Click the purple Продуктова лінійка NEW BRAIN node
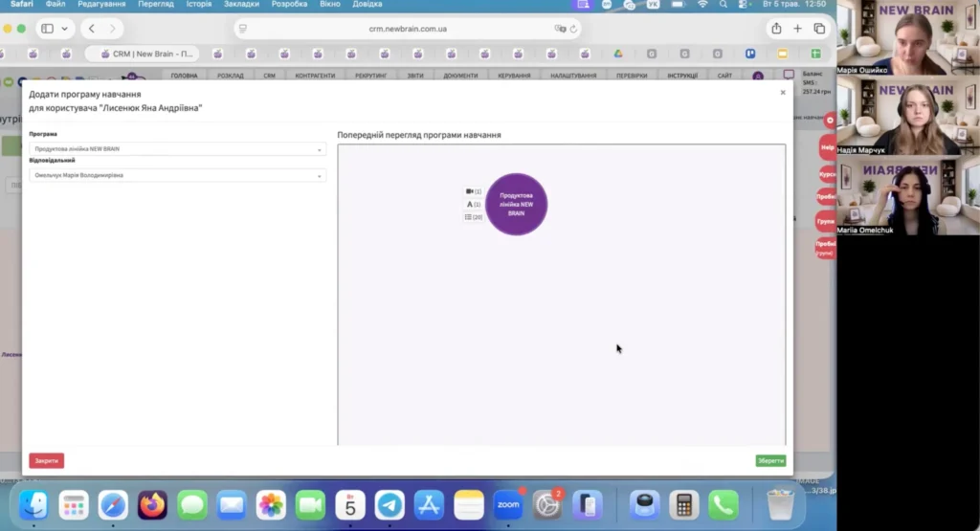The height and width of the screenshot is (531, 980). coord(516,205)
